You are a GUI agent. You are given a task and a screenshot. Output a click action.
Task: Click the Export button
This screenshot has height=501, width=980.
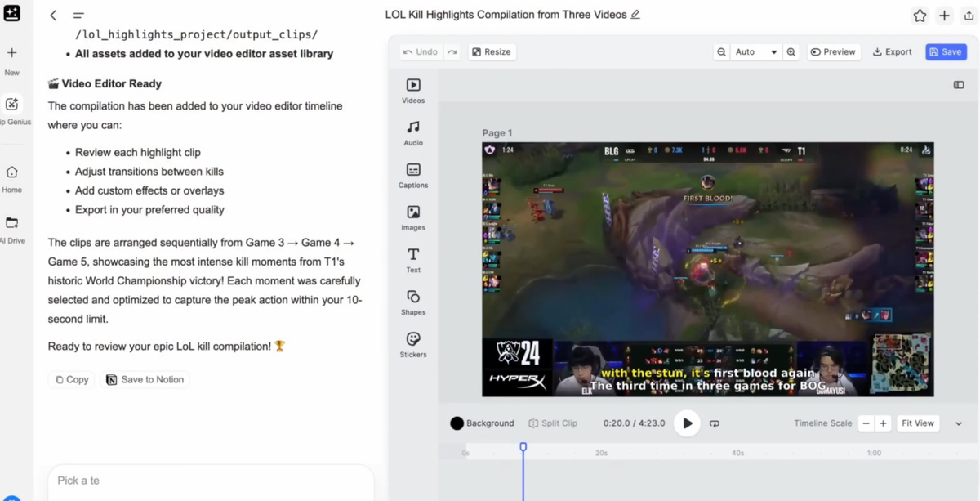click(893, 51)
